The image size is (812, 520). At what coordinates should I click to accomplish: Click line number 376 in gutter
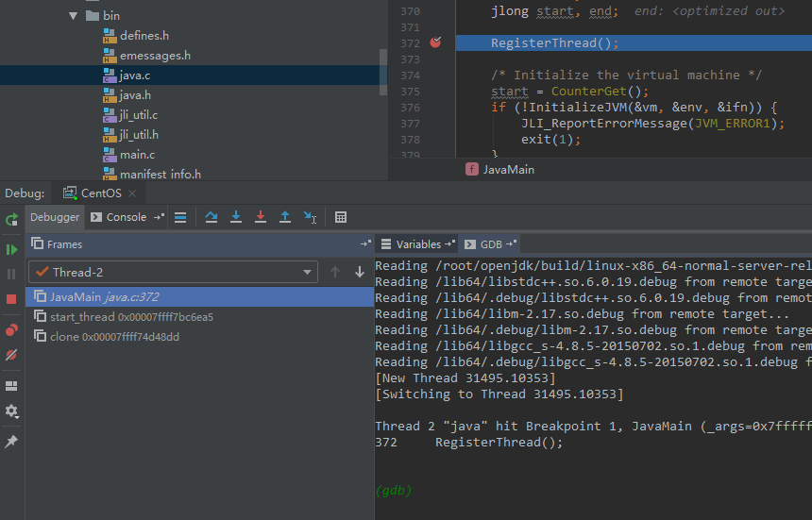[410, 108]
